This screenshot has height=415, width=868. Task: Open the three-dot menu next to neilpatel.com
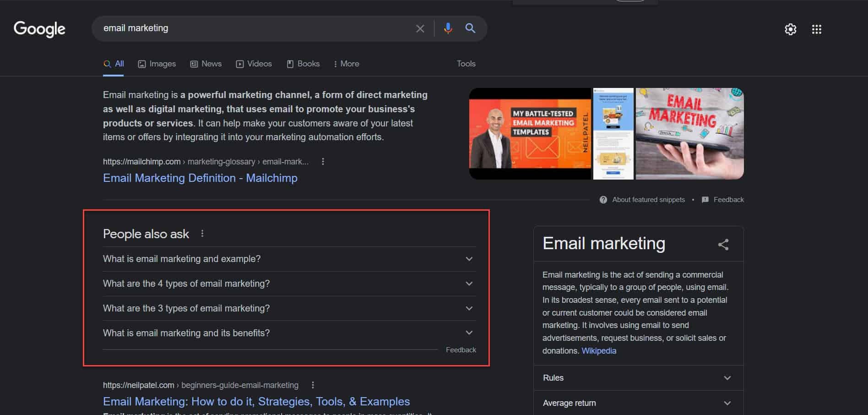tap(313, 385)
